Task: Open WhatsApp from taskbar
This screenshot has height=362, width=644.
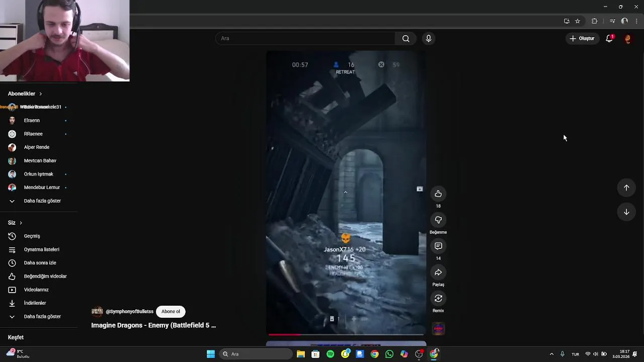Action: pos(389,354)
